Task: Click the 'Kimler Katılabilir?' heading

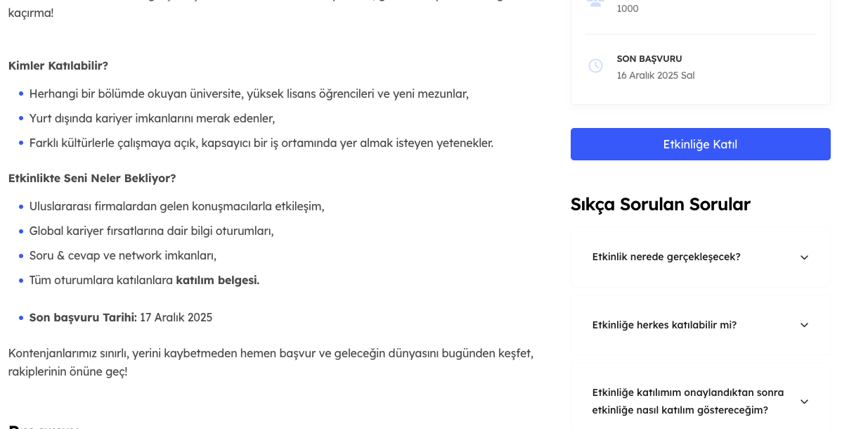Action: pyautogui.click(x=58, y=65)
